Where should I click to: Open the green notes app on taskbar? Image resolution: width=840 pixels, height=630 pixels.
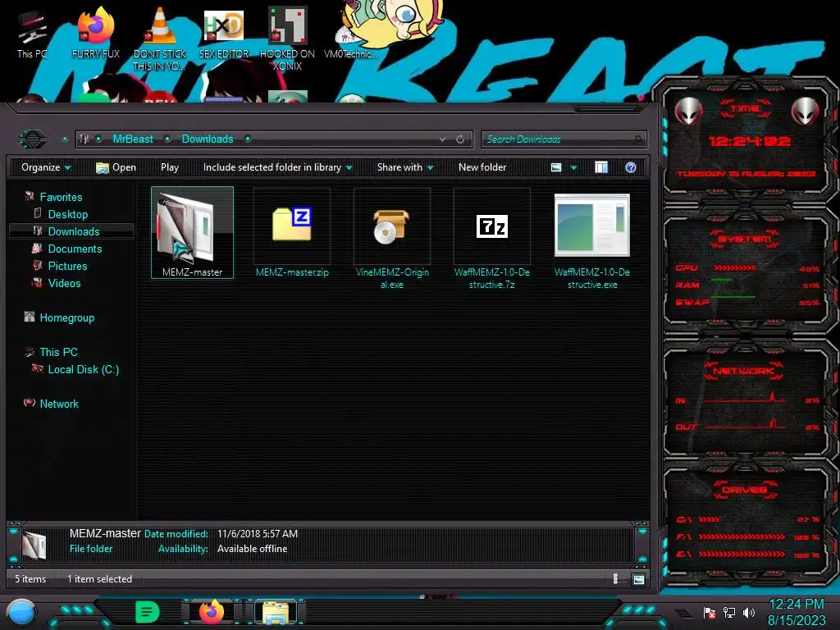148,612
